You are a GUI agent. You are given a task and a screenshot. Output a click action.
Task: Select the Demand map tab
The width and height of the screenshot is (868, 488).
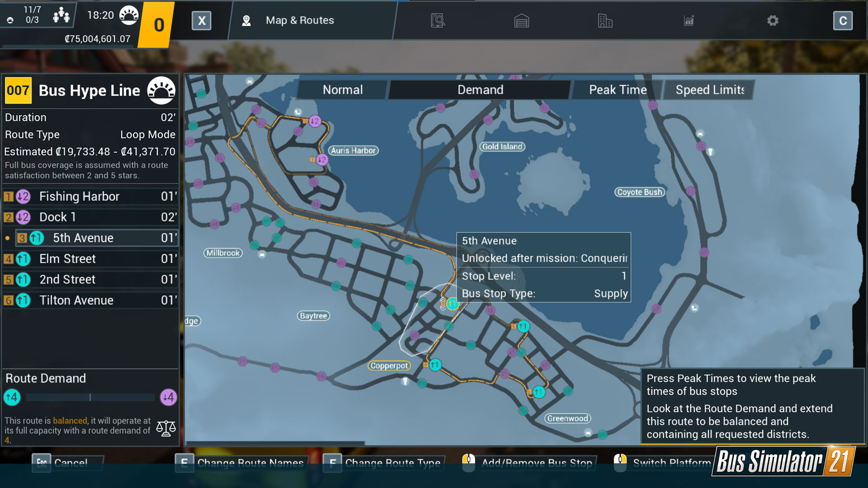(x=480, y=90)
